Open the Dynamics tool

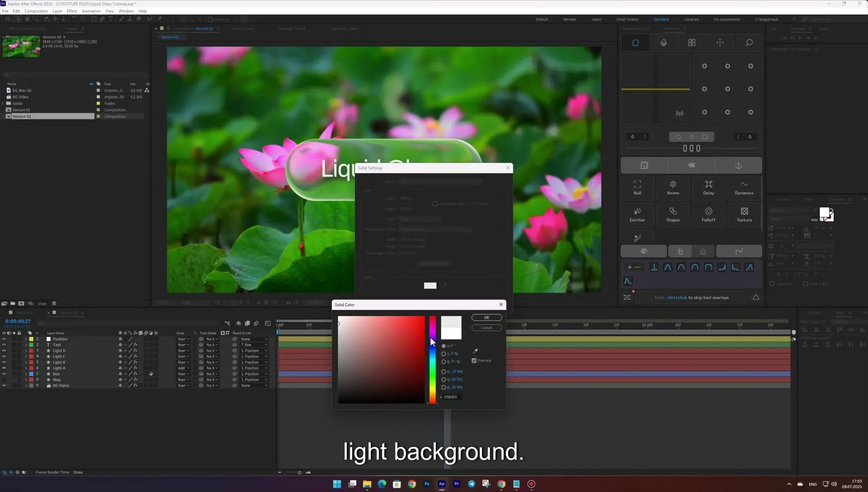744,187
